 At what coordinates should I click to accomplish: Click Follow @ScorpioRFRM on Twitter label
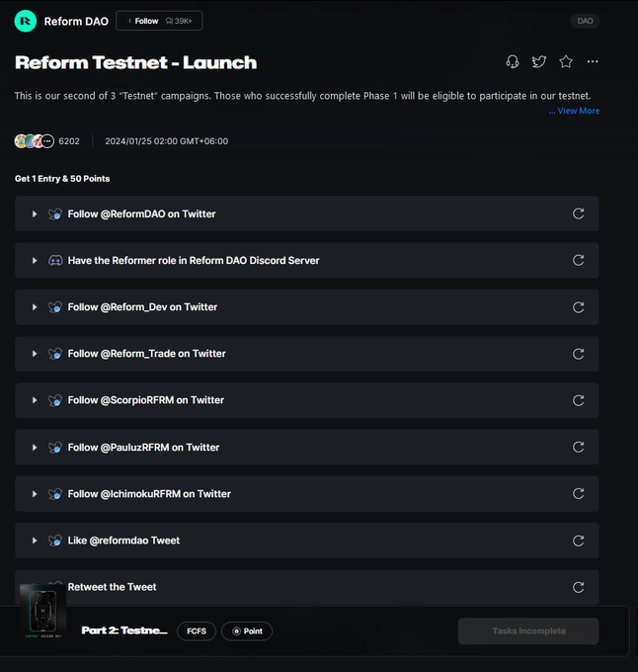[146, 400]
